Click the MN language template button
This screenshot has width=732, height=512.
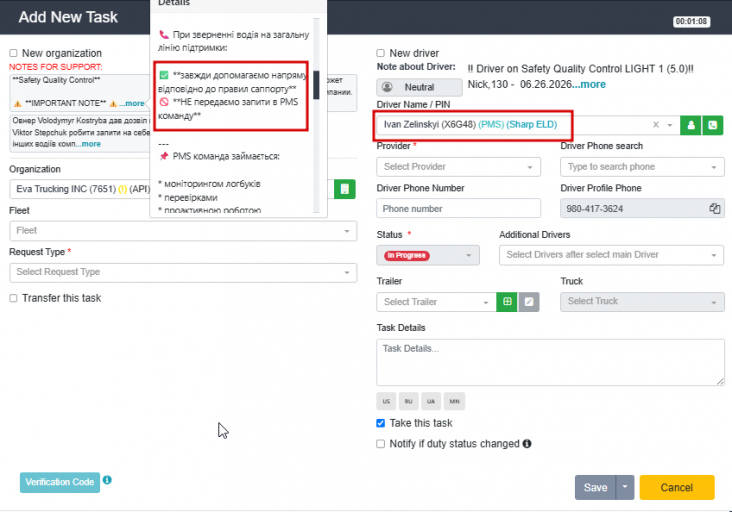[454, 401]
